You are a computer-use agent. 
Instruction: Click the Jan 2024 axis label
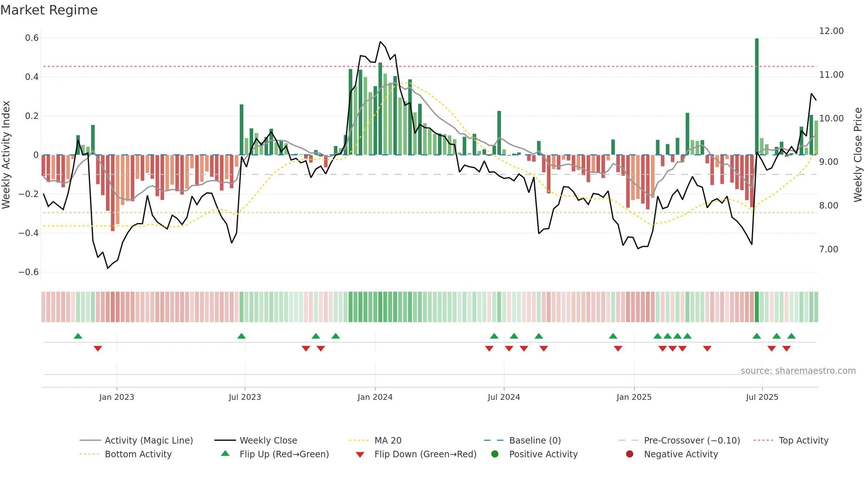[x=375, y=397]
